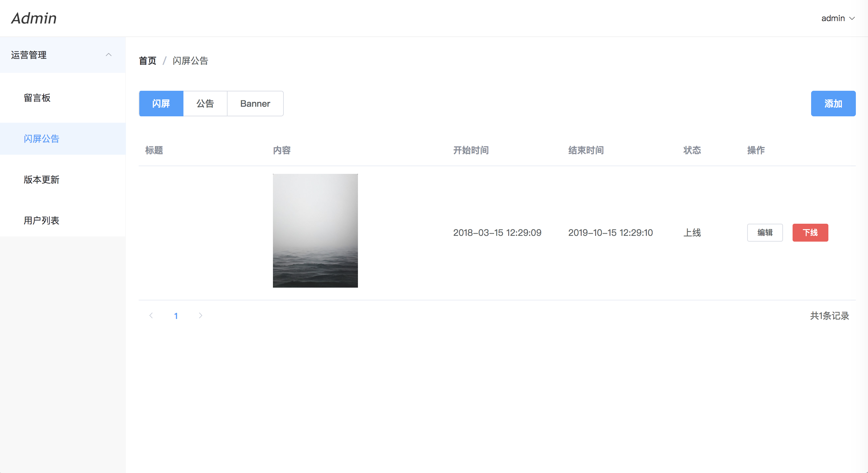Go to 版本更新 page

[42, 180]
